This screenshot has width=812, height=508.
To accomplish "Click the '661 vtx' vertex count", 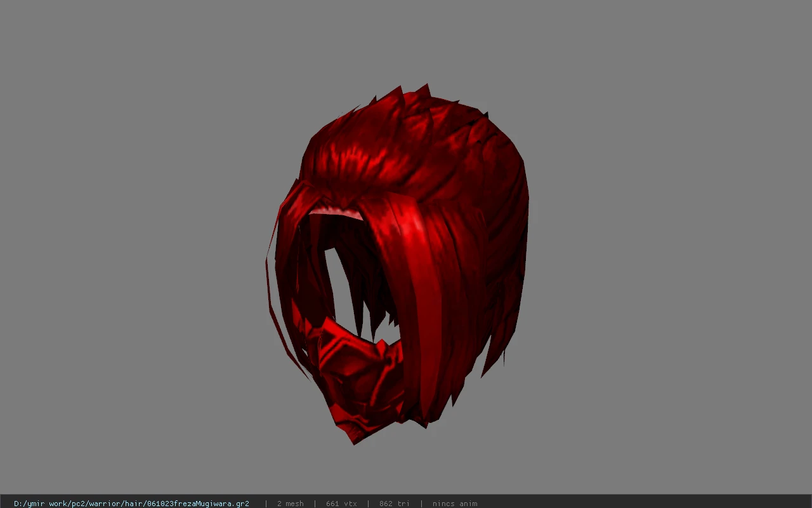I will [341, 504].
